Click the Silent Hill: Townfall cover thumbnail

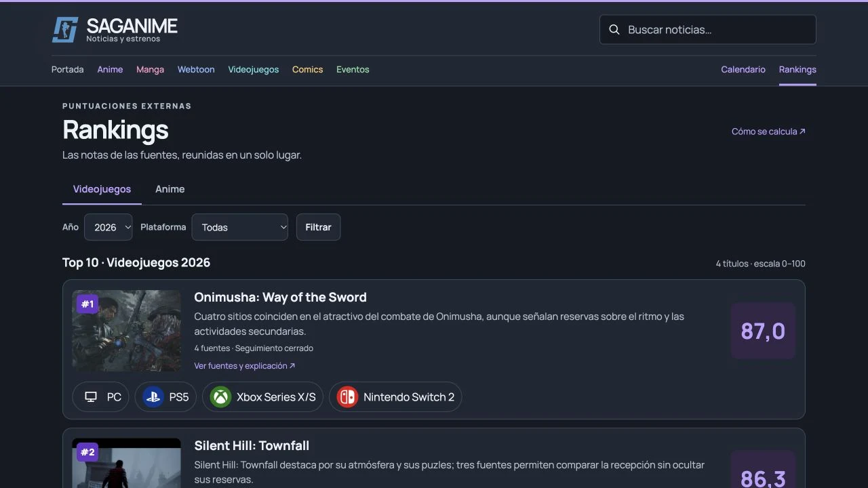coord(127,464)
